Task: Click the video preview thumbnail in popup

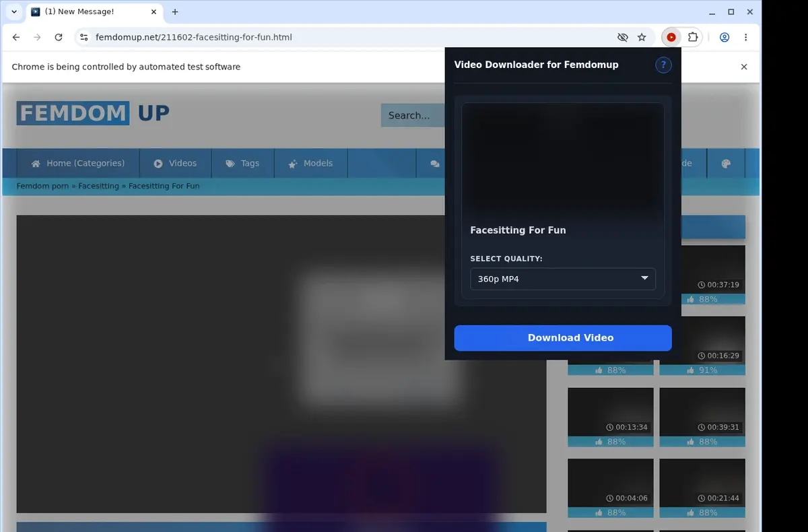Action: click(563, 160)
